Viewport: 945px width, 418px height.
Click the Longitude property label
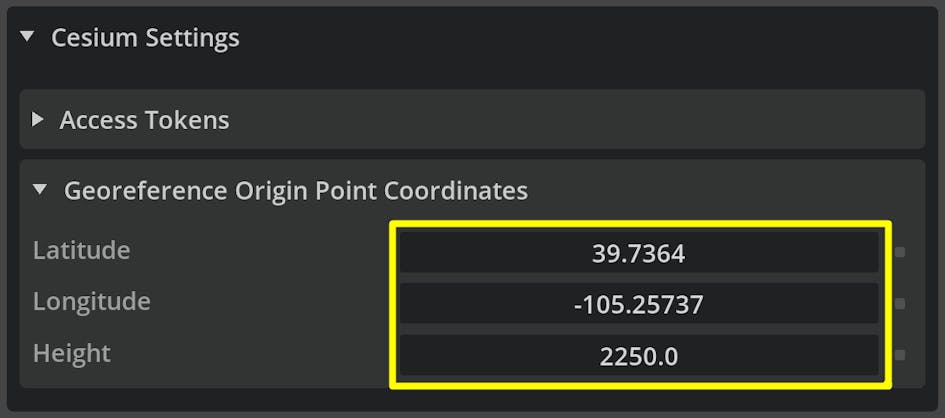pyautogui.click(x=91, y=301)
